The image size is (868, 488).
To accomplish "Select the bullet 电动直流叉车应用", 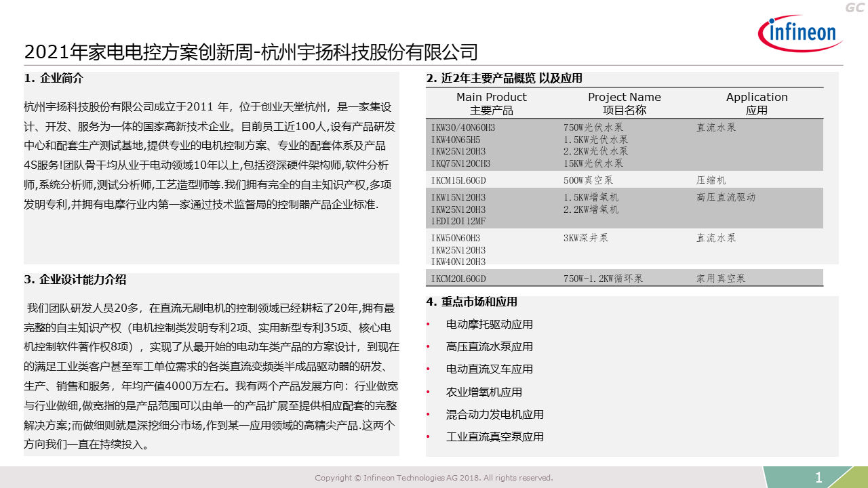I will point(490,369).
